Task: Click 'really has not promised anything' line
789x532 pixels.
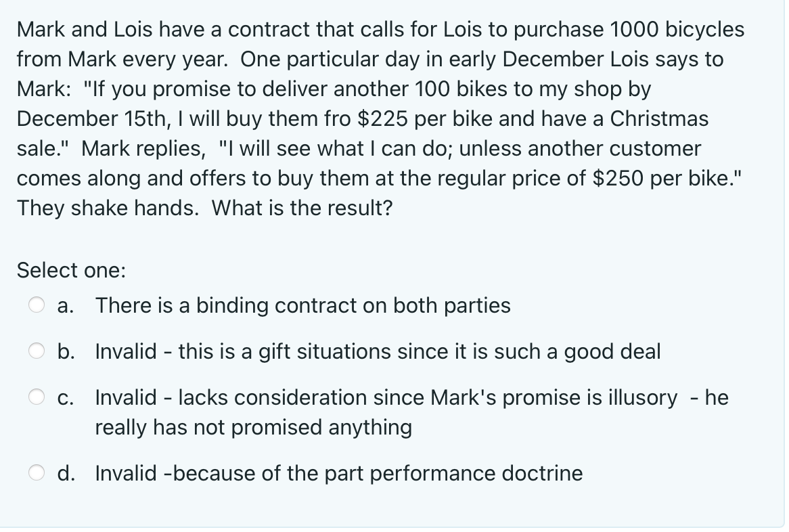Action: click(254, 427)
